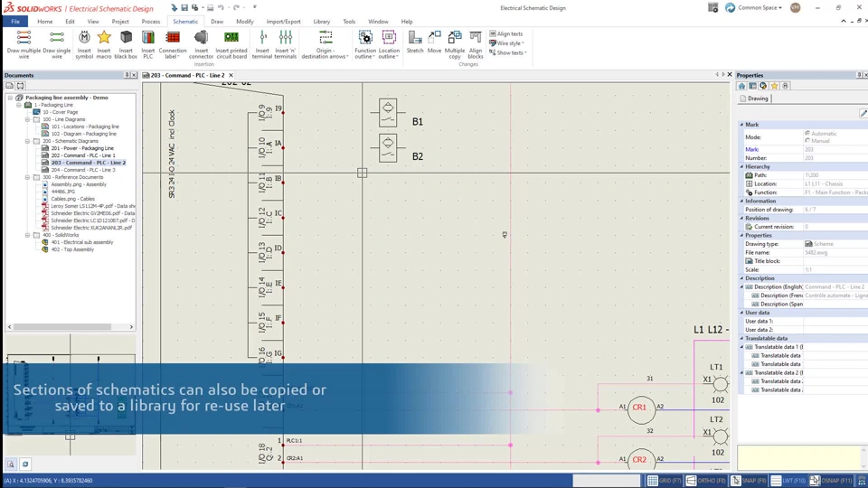Click the Insert macro star icon

[x=103, y=44]
